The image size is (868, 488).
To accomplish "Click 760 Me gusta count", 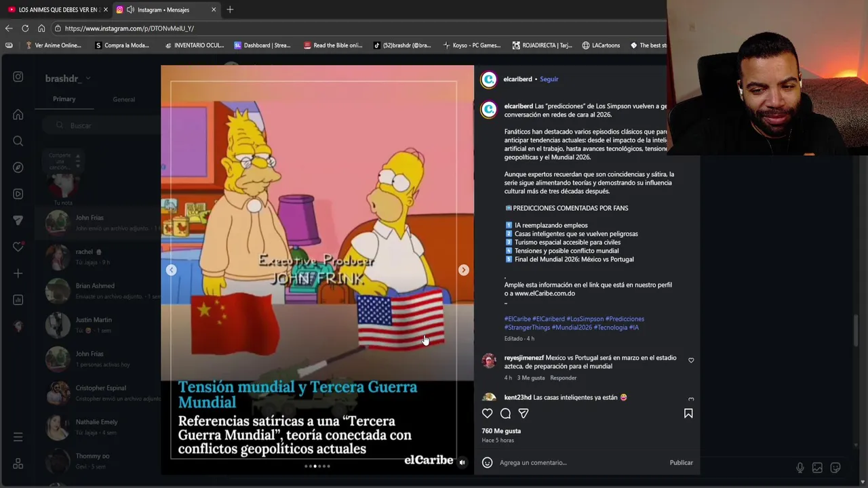I will coord(501,431).
